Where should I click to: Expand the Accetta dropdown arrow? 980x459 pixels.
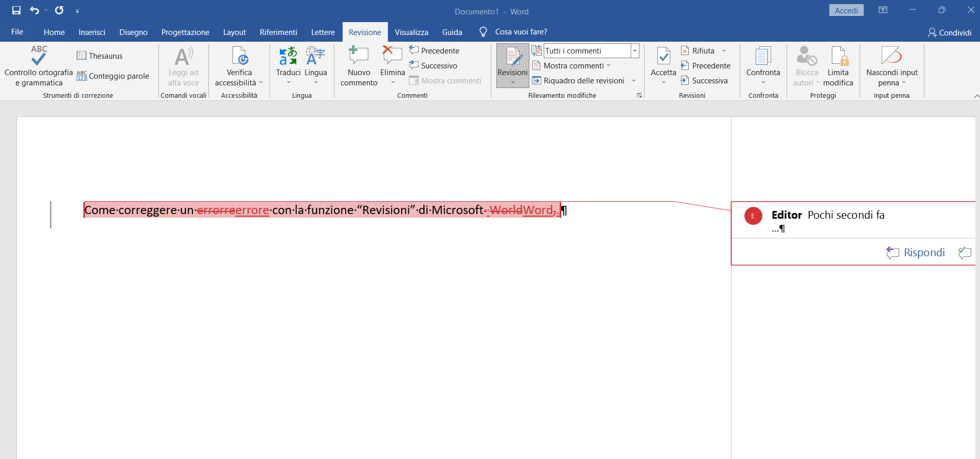tap(664, 82)
